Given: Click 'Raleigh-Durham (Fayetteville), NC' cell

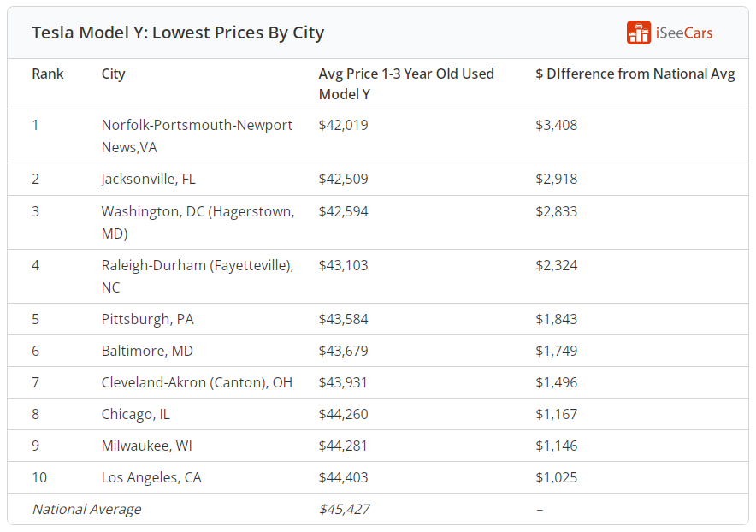Looking at the screenshot, I should pyautogui.click(x=198, y=276).
